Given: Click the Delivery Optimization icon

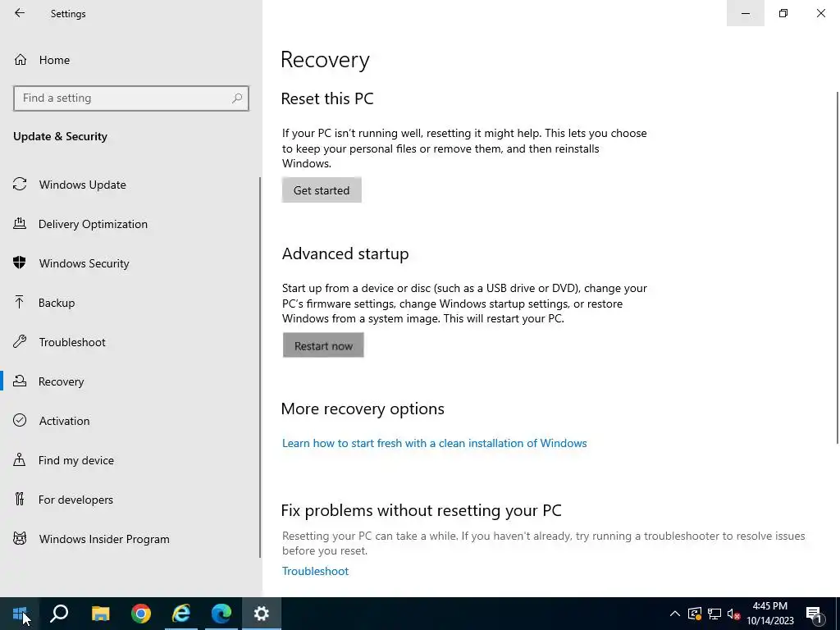Looking at the screenshot, I should point(20,223).
